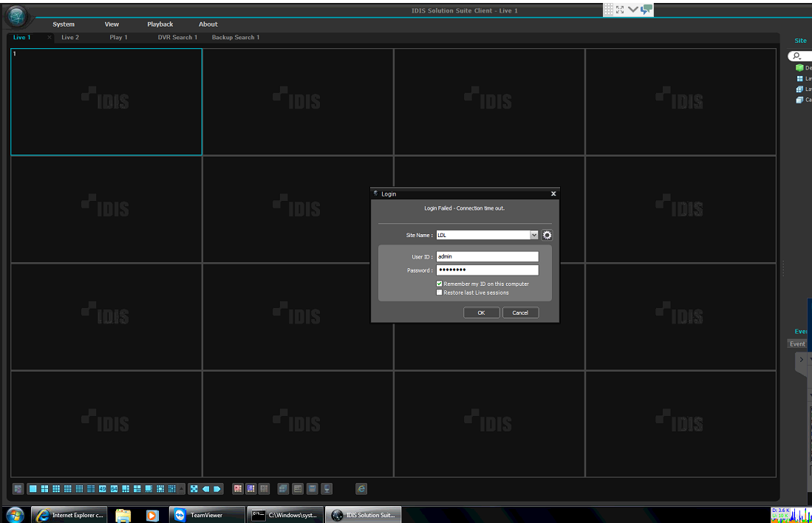Select the green cube item in Site panel
This screenshot has height=523, width=812.
pyautogui.click(x=799, y=68)
